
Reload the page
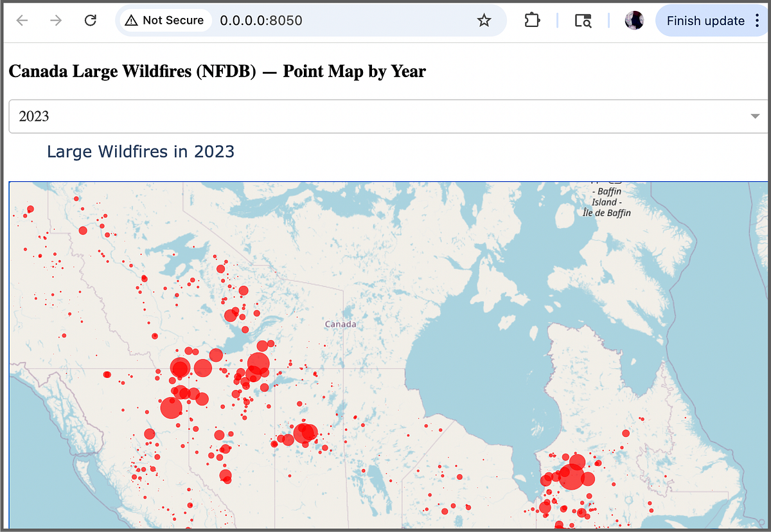click(91, 21)
